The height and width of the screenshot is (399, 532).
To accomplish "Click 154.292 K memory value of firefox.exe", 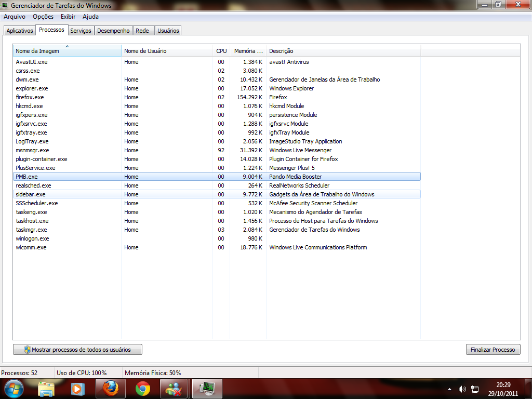I will pyautogui.click(x=250, y=97).
